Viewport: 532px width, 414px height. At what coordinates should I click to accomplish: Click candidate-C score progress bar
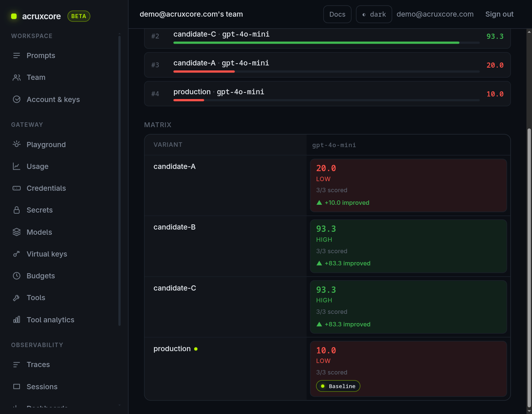327,43
